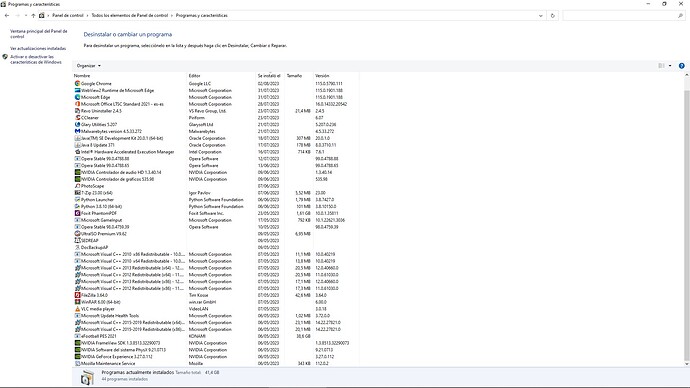Viewport: 690px width, 388px height.
Task: Select Java(TM) SE Development Kit 20.0.1 row
Action: [216, 138]
